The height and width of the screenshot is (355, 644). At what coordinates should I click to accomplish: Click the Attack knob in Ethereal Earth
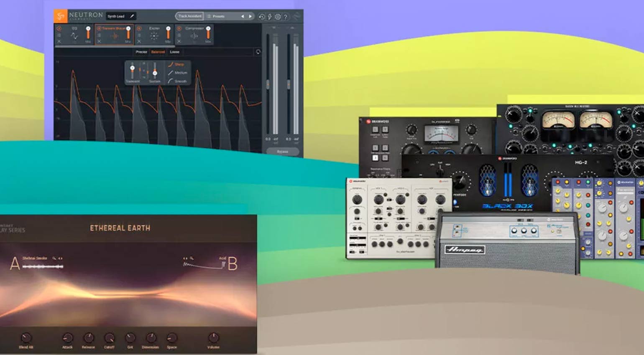click(x=67, y=337)
